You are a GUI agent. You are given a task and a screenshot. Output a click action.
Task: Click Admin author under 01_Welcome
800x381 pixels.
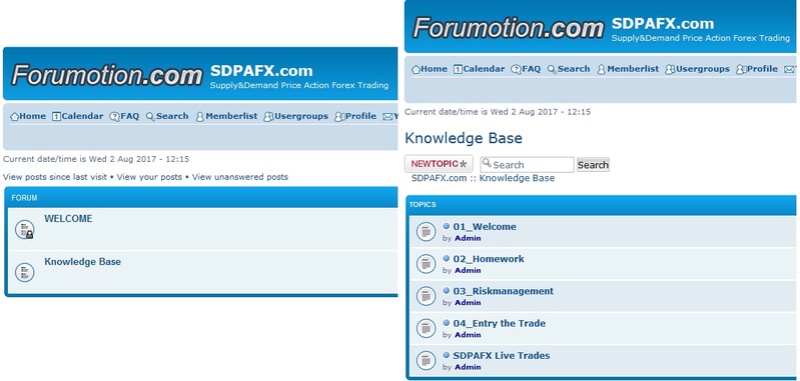pyautogui.click(x=468, y=238)
